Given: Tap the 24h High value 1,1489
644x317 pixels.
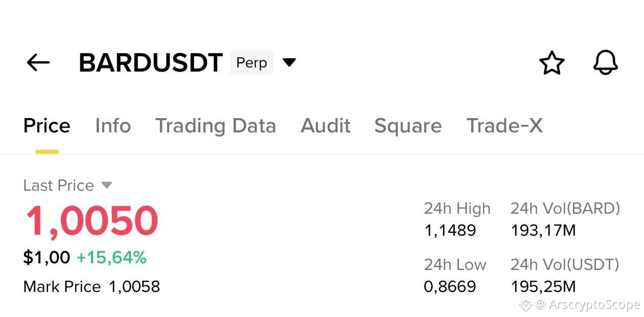Looking at the screenshot, I should 450,231.
